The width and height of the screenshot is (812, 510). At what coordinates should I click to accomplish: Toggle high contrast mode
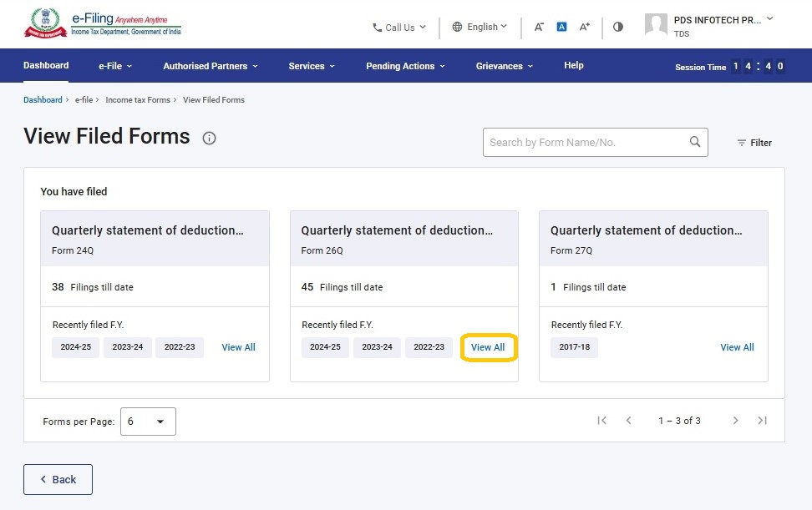(618, 27)
